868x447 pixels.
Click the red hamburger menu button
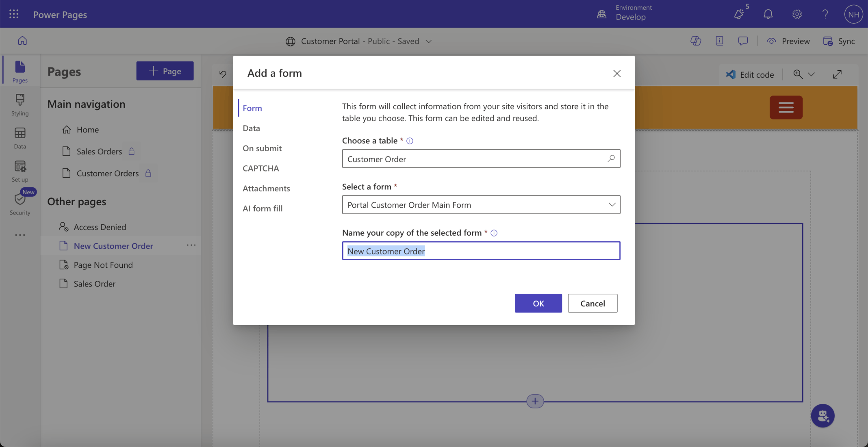[x=786, y=107]
